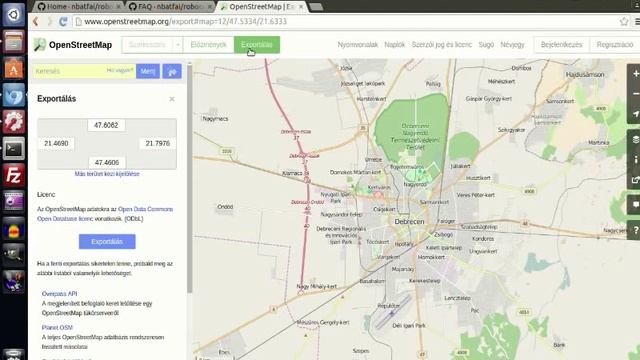This screenshot has height=360, width=640.
Task: Open the Névjegy about page
Action: pos(512,44)
